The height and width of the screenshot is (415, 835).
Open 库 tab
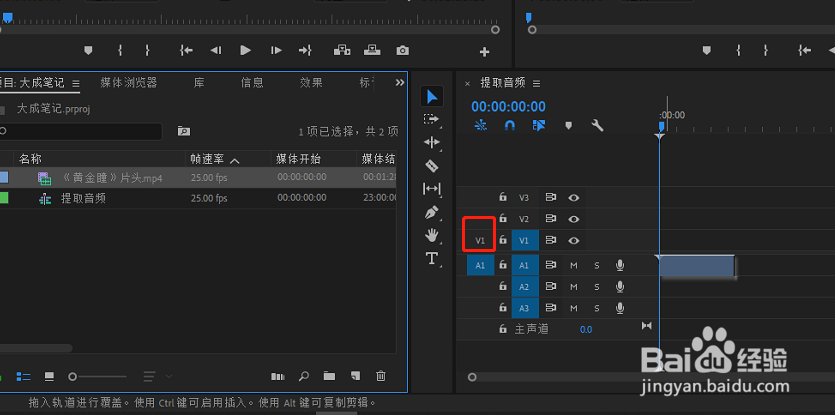pyautogui.click(x=199, y=83)
